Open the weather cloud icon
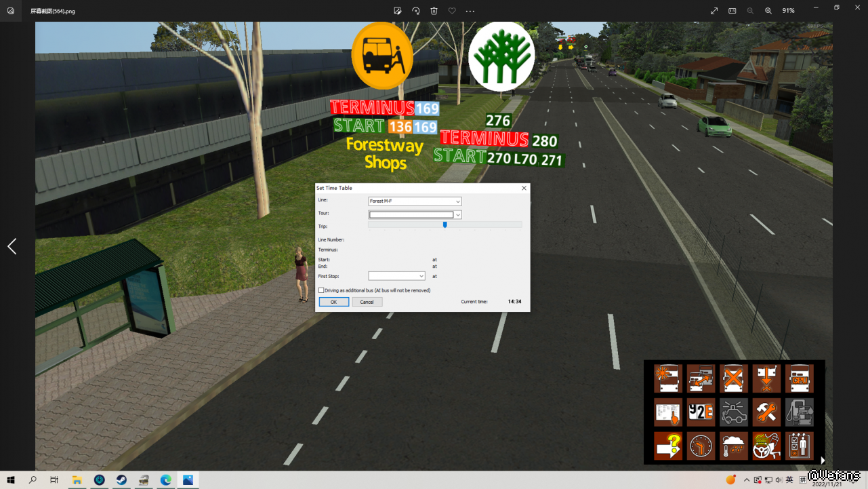Viewport: 868px width, 489px height. click(x=734, y=446)
